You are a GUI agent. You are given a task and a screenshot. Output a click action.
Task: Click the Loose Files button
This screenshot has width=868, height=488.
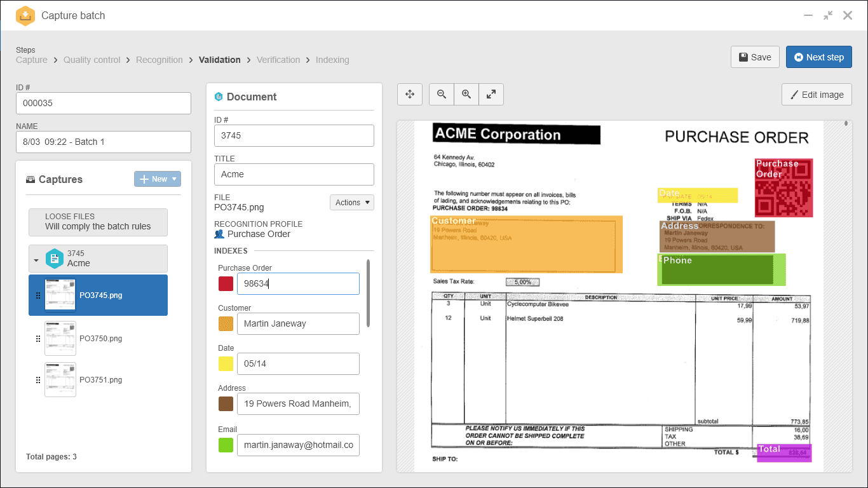click(98, 222)
